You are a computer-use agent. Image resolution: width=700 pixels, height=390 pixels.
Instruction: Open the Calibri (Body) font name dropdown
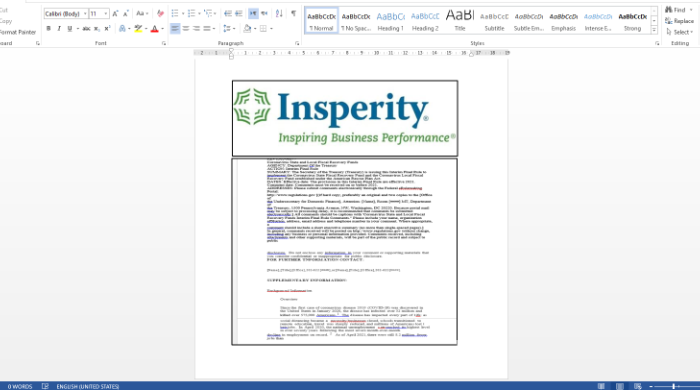85,14
